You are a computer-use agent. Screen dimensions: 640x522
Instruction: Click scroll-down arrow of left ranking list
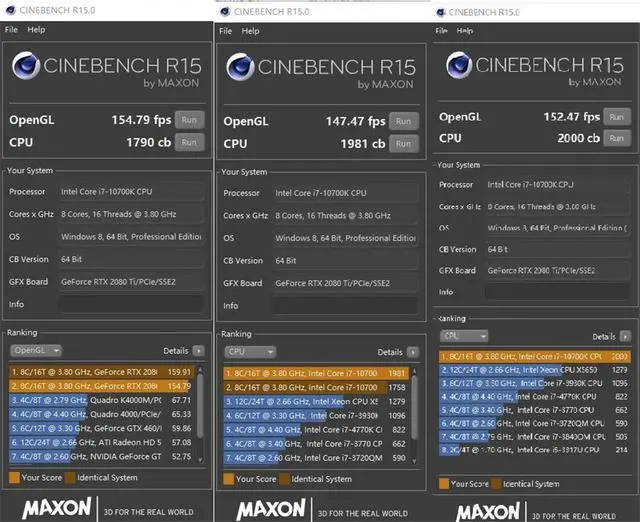[200, 460]
